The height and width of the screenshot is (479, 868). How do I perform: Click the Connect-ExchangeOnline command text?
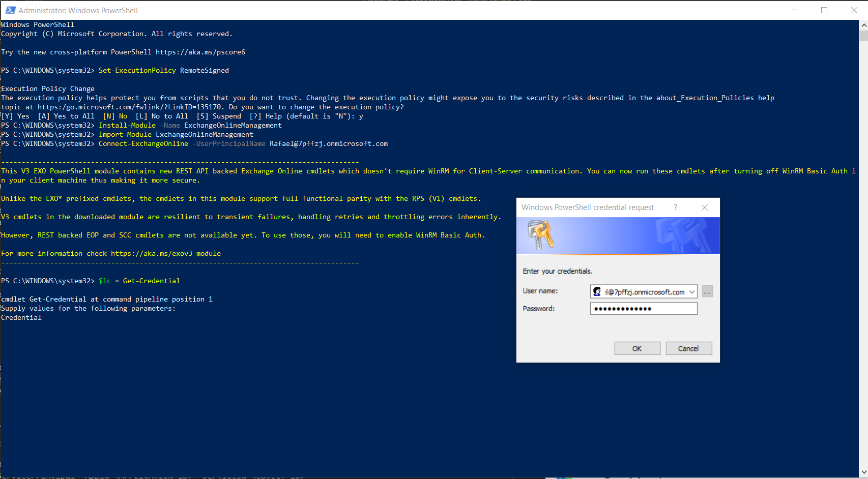click(x=143, y=143)
